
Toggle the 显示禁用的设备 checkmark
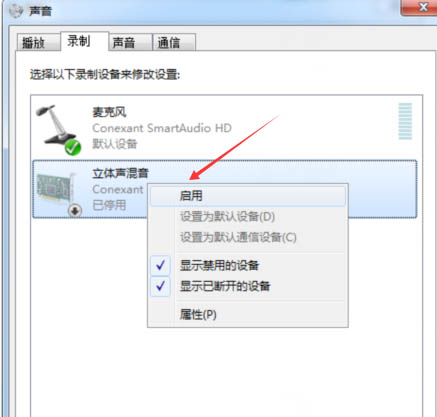(160, 265)
